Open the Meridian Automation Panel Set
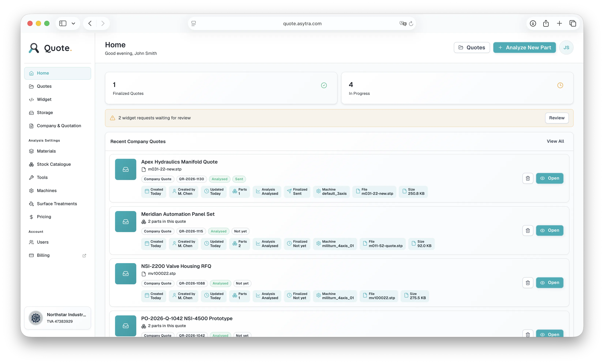The image size is (604, 364). [x=549, y=230]
